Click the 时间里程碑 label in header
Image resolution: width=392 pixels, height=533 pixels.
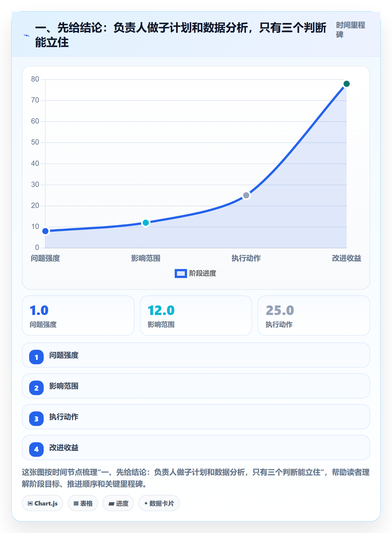click(x=351, y=30)
